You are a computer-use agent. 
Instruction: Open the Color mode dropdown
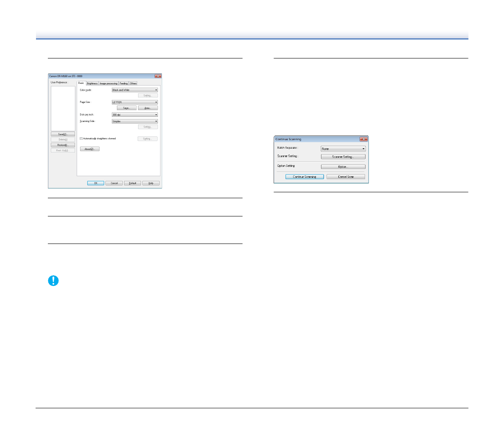[135, 90]
